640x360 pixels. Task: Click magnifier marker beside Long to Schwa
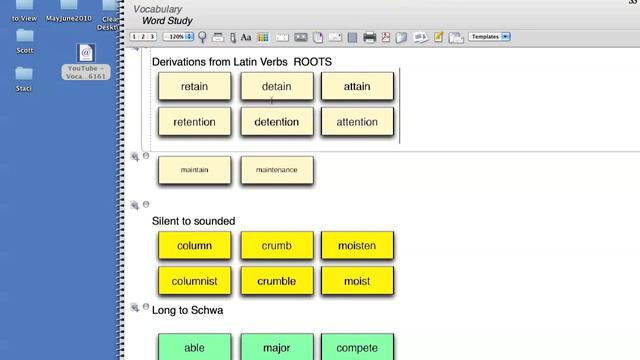pos(135,308)
